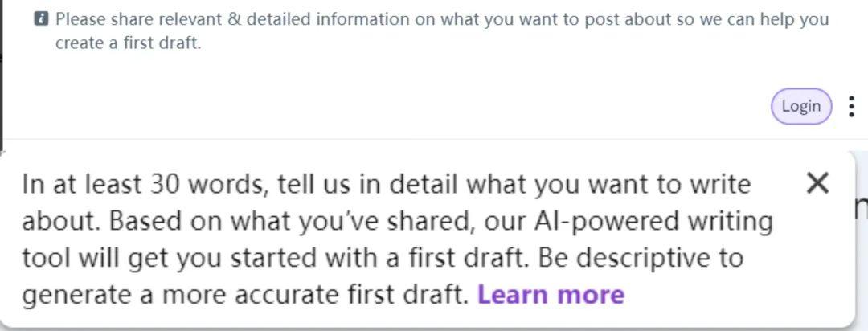Click the "In at least 30 words" tooltip line
Viewport: 868px width, 331px height.
[387, 184]
